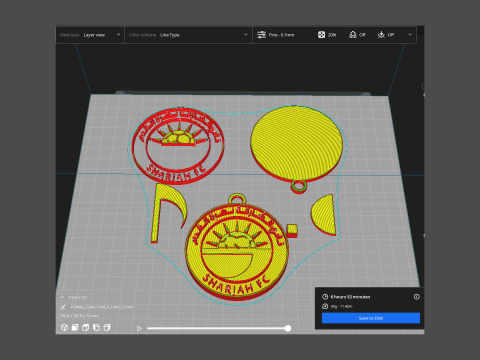Click the support icon showing Off
Viewport: 480px width, 360px height.
[x=353, y=35]
